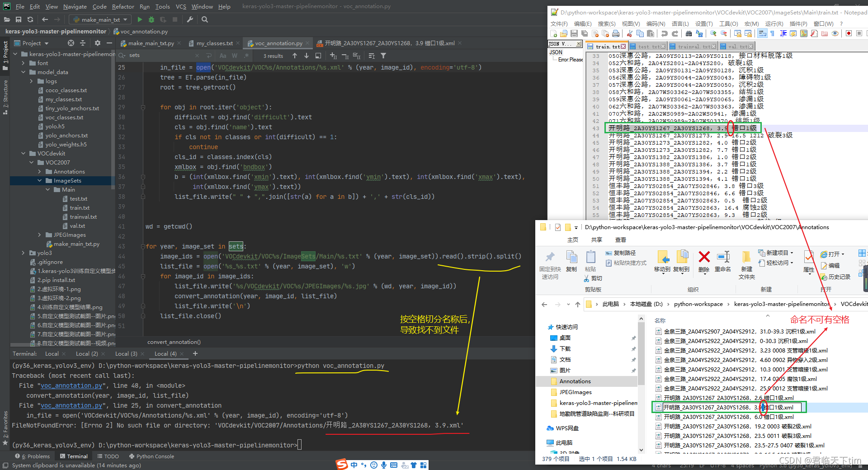Click filter search results funnel icon
Viewport: 868px width, 470px height.
[x=383, y=56]
